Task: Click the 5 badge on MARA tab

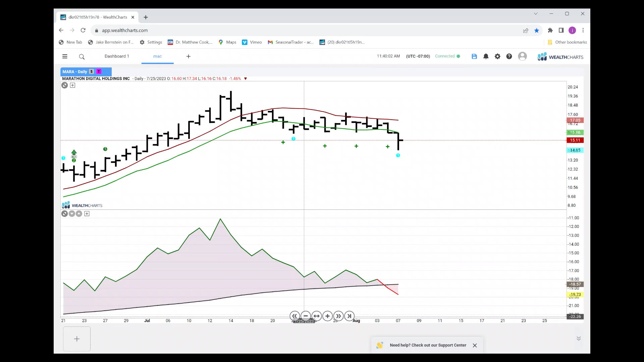Action: tap(92, 72)
